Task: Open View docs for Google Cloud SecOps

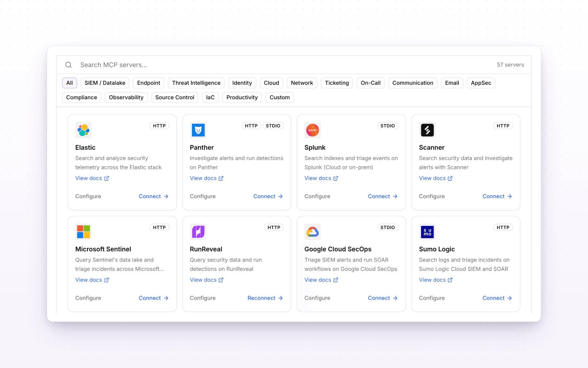Action: [x=321, y=280]
